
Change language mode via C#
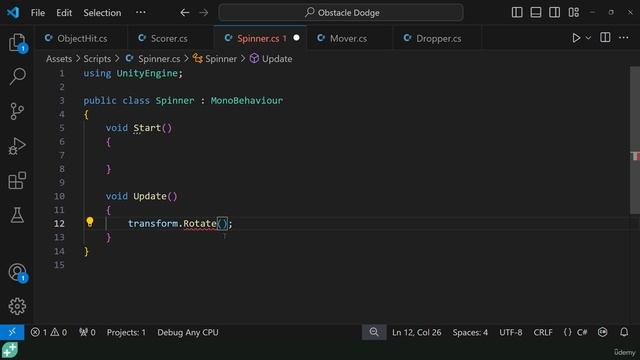[x=582, y=332]
